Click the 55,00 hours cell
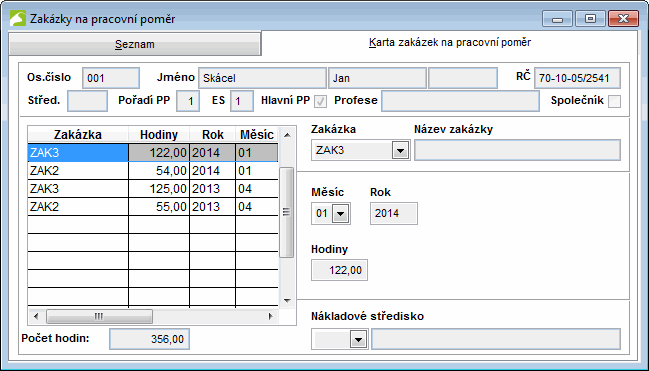 pyautogui.click(x=159, y=207)
